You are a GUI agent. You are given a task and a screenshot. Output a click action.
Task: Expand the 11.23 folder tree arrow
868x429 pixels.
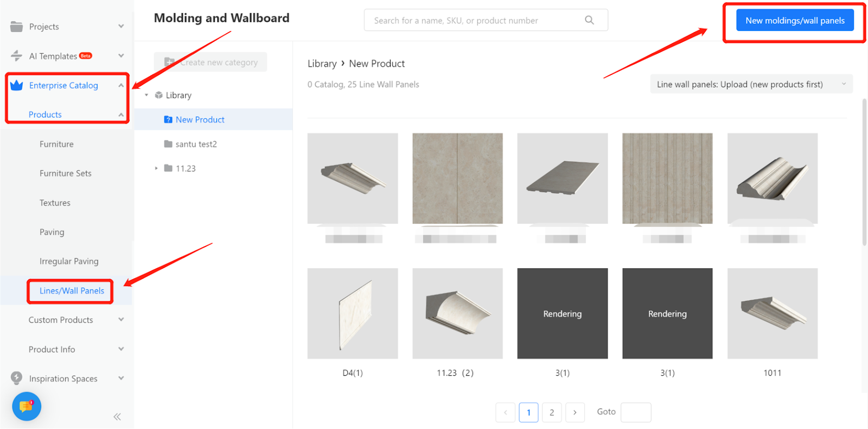click(156, 168)
